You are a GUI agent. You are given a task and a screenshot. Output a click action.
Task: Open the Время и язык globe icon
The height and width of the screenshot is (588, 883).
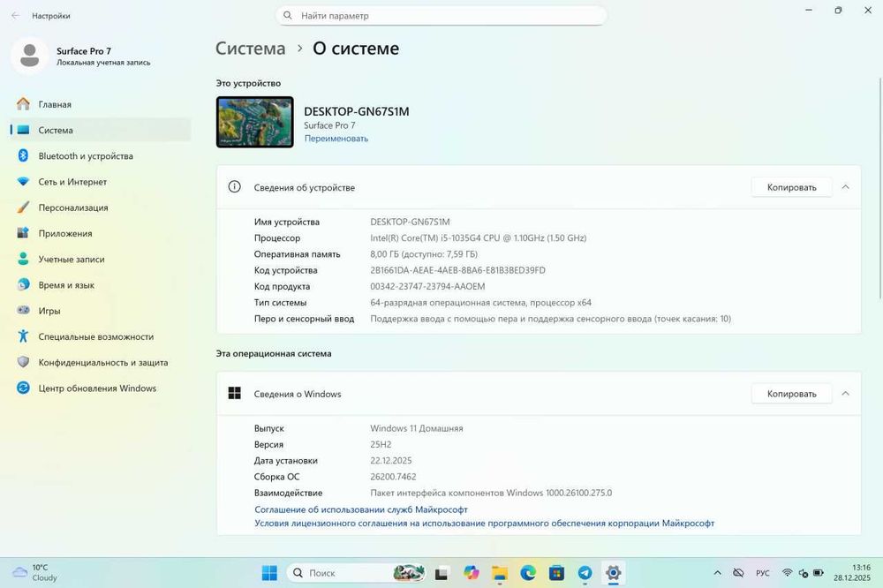point(23,285)
